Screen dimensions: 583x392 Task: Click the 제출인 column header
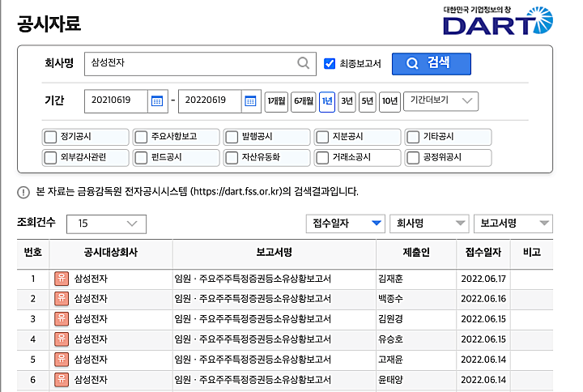click(416, 253)
